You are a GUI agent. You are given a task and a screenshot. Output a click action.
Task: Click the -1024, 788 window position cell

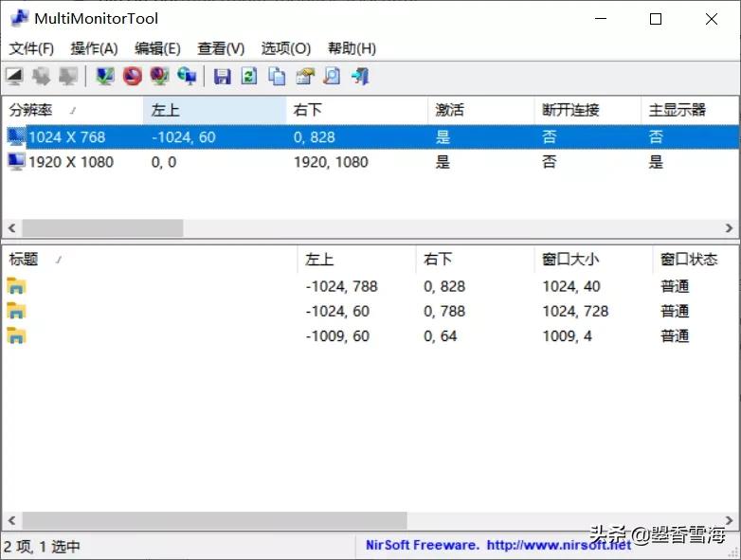tap(342, 286)
